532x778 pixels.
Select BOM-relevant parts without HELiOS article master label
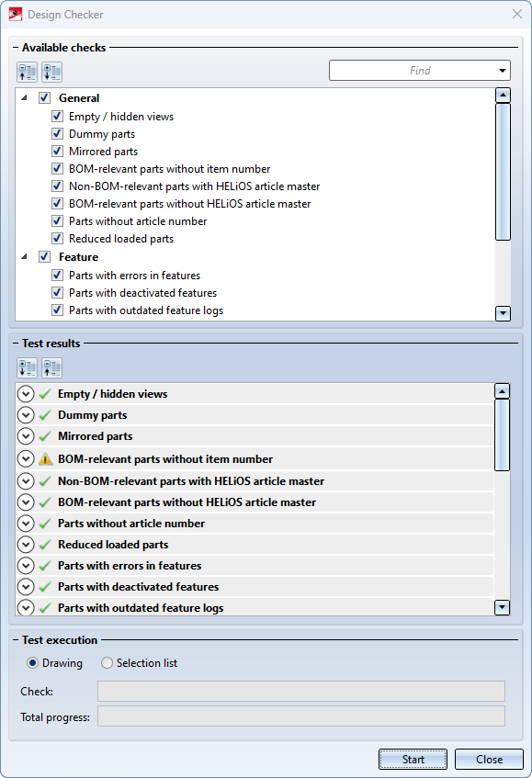click(x=189, y=204)
